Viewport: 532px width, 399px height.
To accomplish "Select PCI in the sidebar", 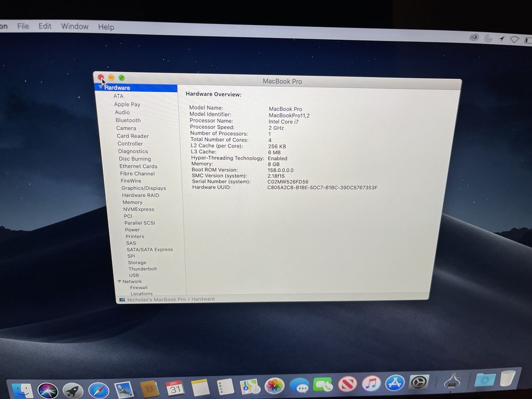I will pos(128,216).
